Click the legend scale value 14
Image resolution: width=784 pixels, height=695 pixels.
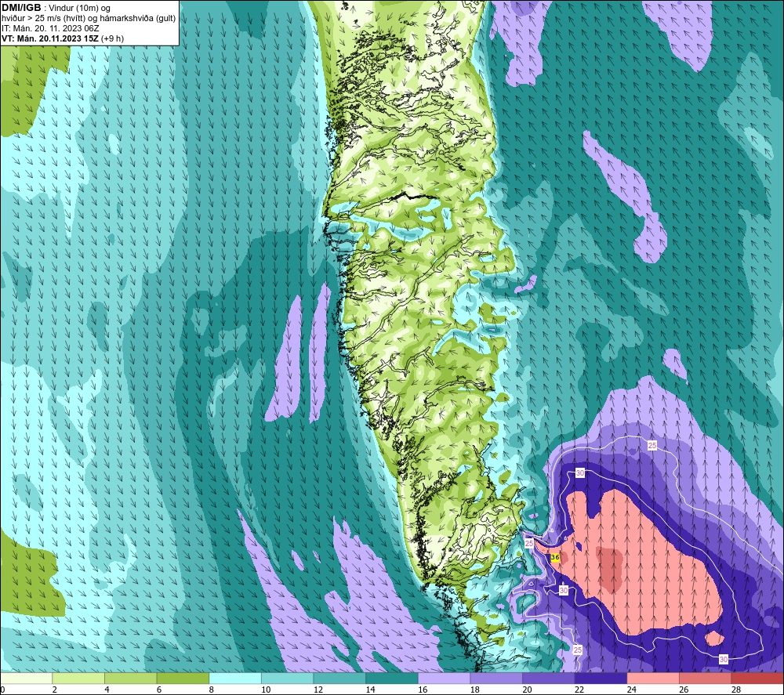(370, 690)
